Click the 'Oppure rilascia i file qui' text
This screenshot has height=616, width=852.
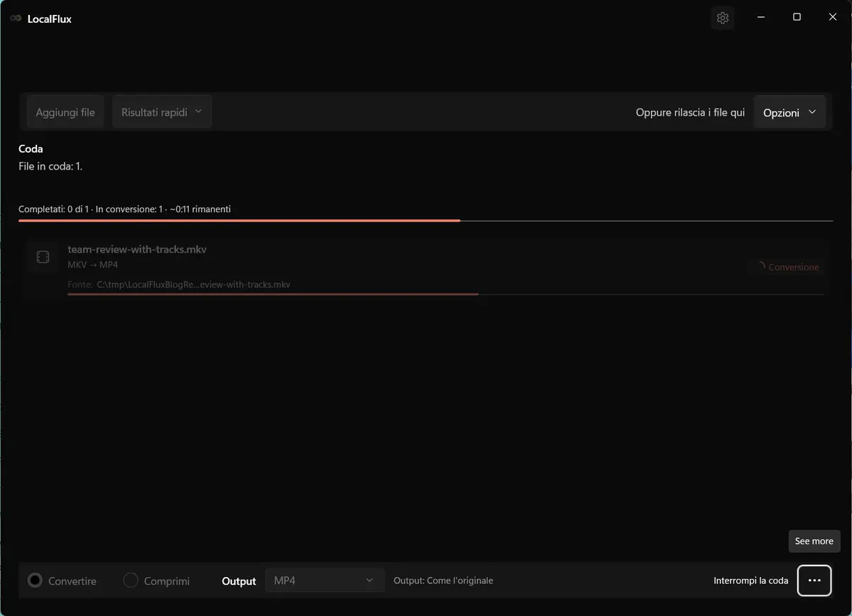tap(690, 112)
